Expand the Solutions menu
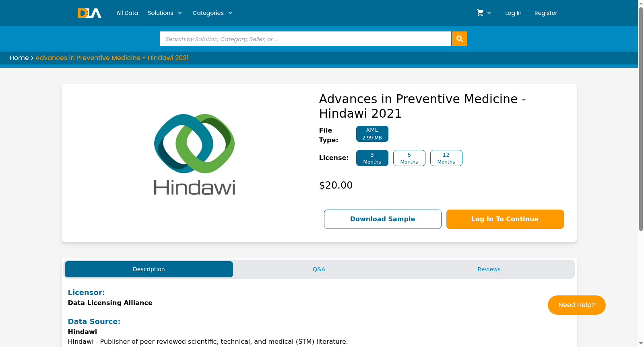 (165, 13)
